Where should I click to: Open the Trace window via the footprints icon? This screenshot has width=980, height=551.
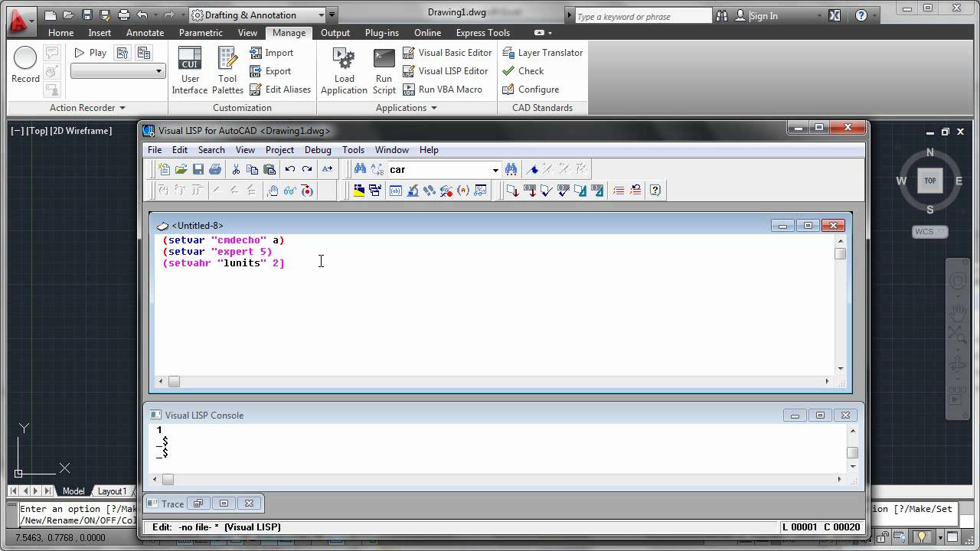[430, 191]
